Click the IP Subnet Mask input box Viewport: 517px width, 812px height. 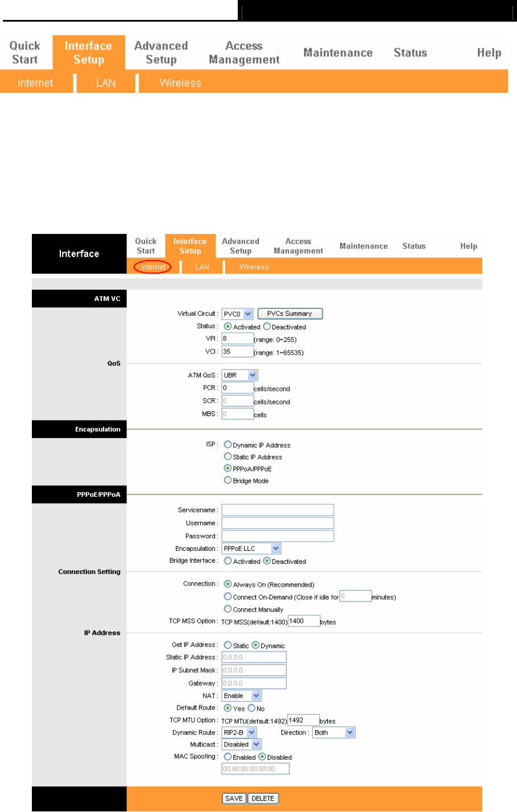point(254,670)
